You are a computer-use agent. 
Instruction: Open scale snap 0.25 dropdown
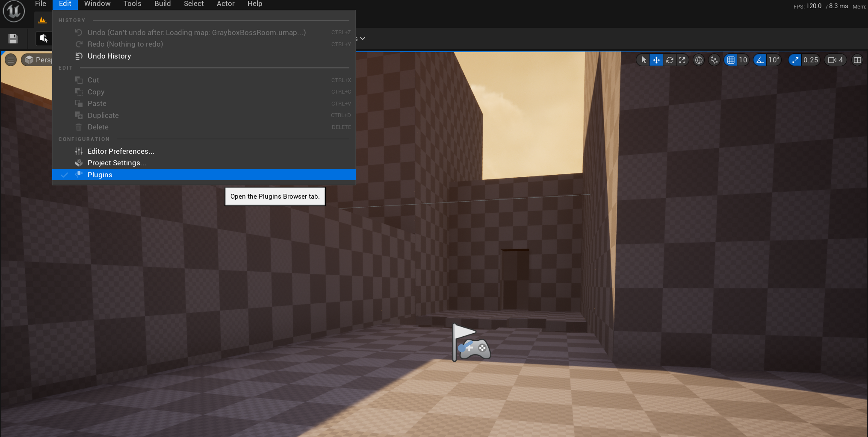click(x=811, y=60)
